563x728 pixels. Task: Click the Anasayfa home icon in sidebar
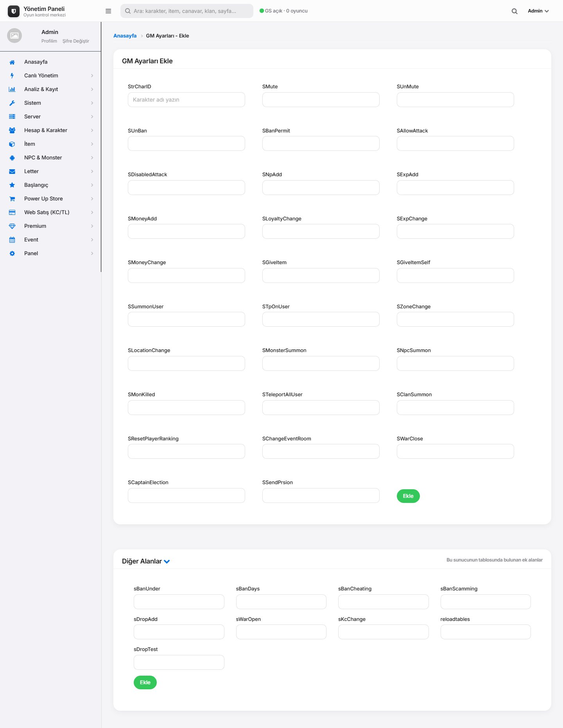point(12,62)
